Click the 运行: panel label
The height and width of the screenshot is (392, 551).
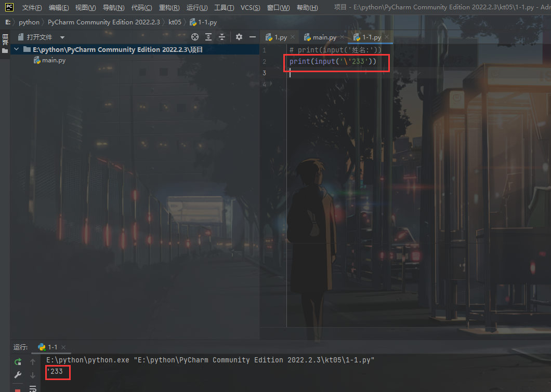20,347
